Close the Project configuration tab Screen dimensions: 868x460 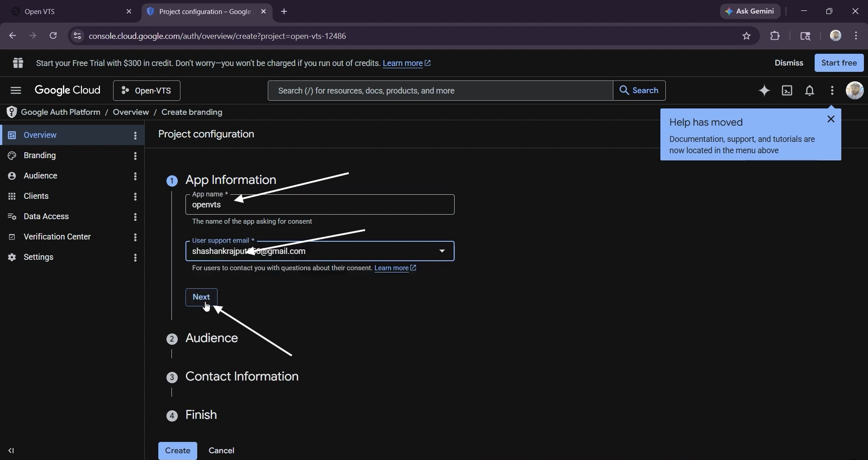264,12
